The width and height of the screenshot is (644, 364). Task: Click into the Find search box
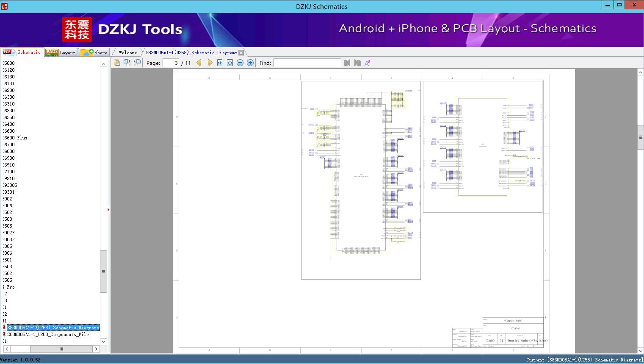[x=307, y=63]
